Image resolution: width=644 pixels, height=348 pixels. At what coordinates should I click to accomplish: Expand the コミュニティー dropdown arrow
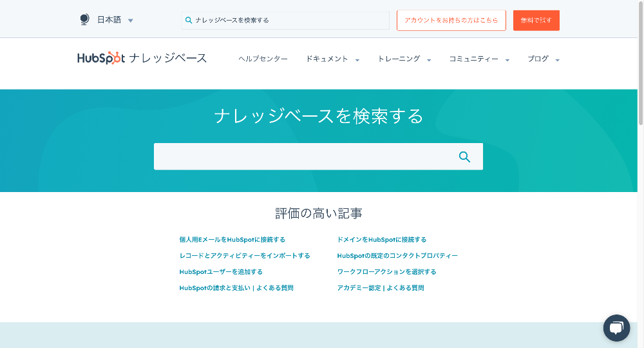tap(507, 60)
